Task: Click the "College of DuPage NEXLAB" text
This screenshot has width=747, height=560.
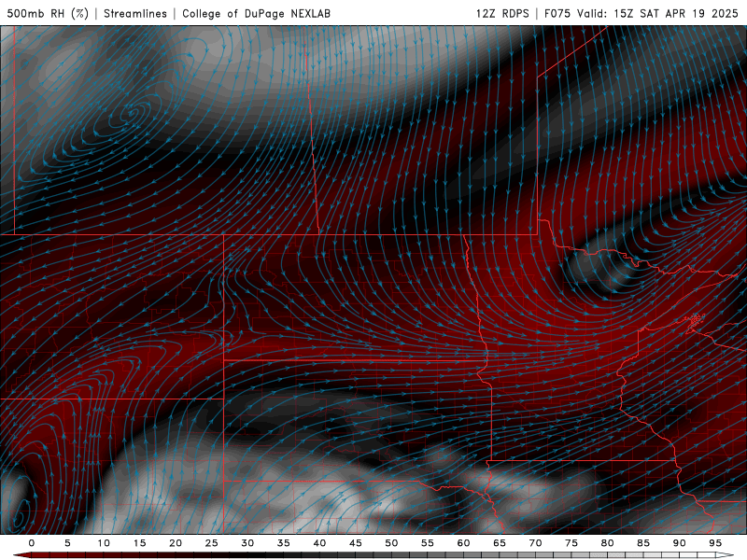Action: (x=256, y=13)
